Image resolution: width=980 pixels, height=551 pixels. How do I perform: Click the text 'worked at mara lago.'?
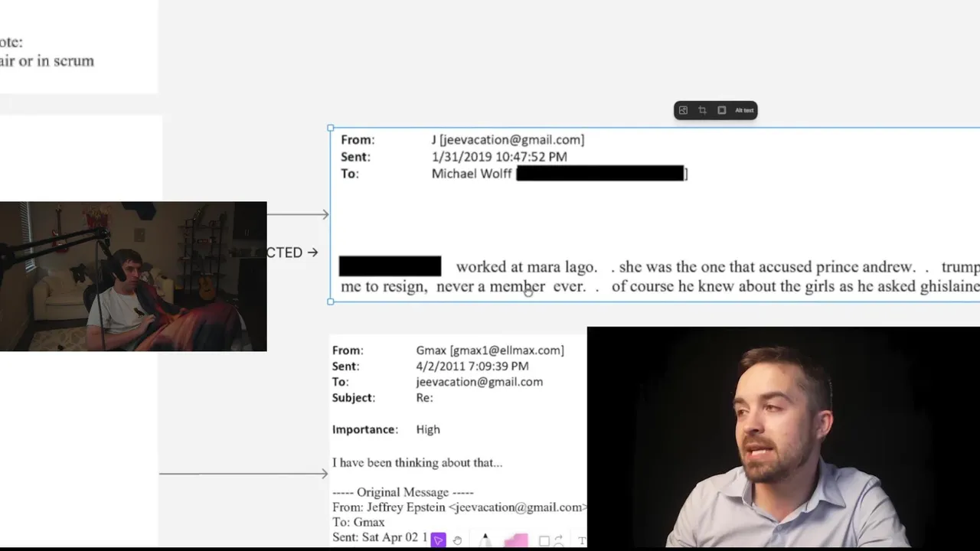tap(527, 267)
